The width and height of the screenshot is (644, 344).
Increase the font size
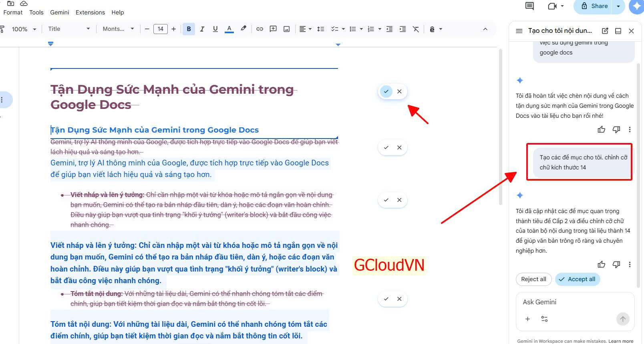173,29
